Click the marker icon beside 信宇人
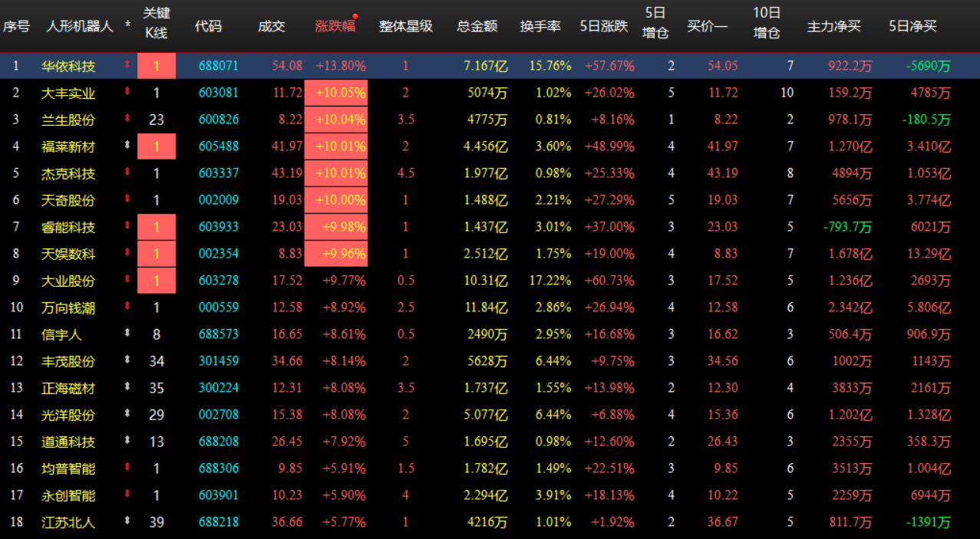Screen dimensions: 980x539 click(x=127, y=334)
